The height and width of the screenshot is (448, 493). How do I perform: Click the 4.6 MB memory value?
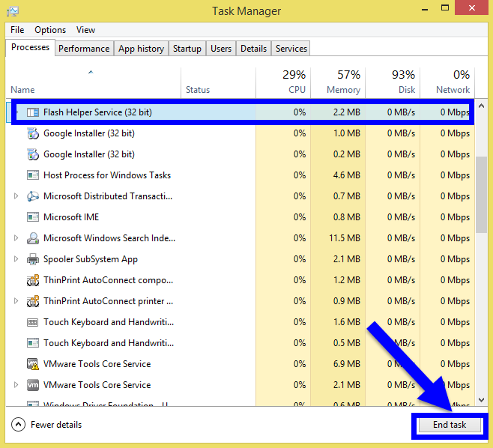point(346,175)
